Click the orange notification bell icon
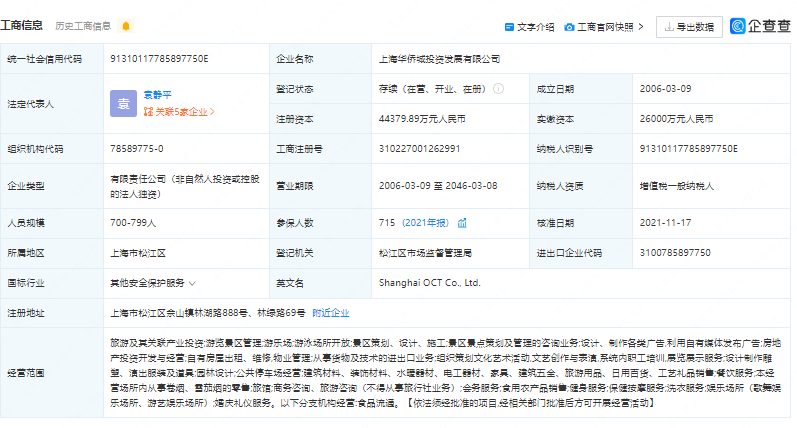The width and height of the screenshot is (797, 428). click(x=126, y=26)
